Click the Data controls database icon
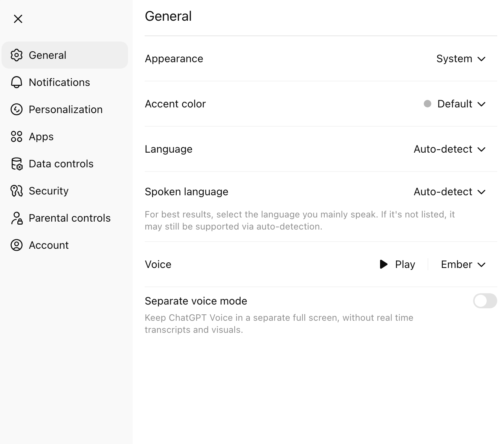 (x=17, y=164)
